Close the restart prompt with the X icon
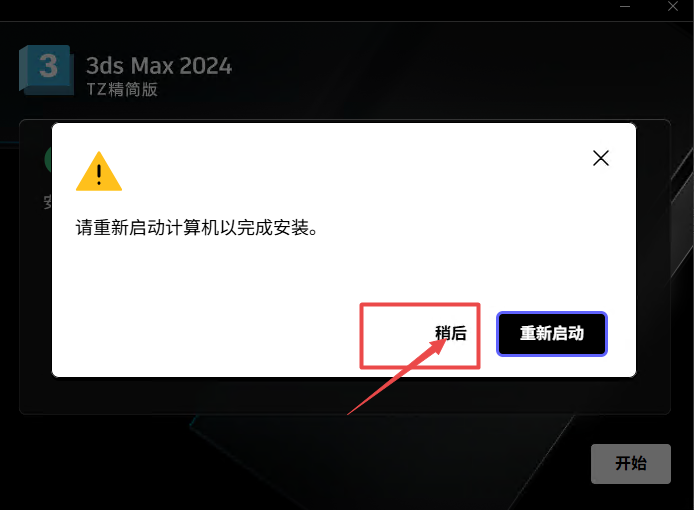Screen dimensions: 694x510 (601, 158)
